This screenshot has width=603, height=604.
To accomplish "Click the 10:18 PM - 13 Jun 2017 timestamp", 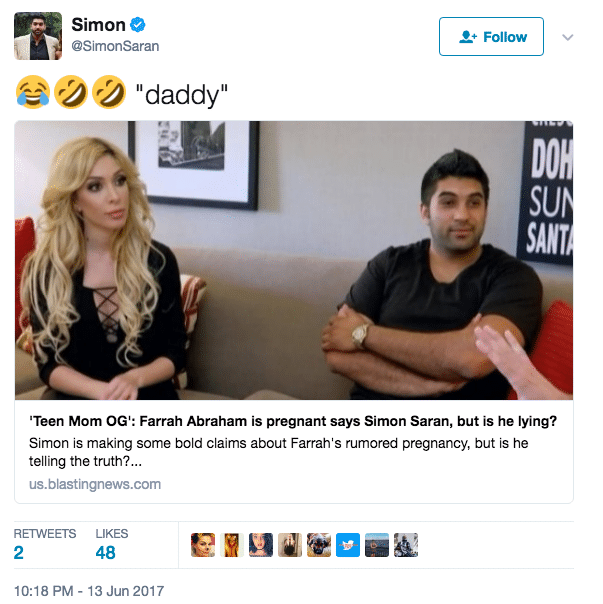I will 89,591.
